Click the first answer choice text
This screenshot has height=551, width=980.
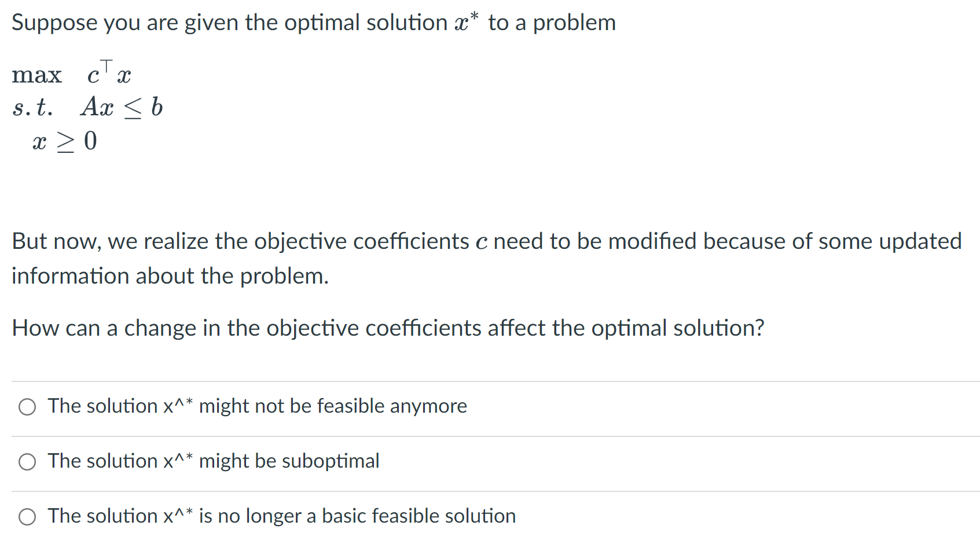click(257, 407)
